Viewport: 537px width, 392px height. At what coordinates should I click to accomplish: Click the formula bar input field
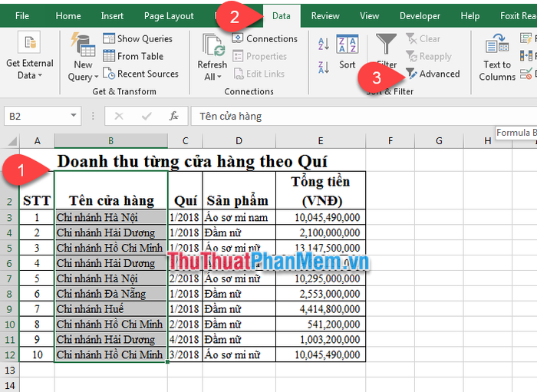(x=338, y=116)
